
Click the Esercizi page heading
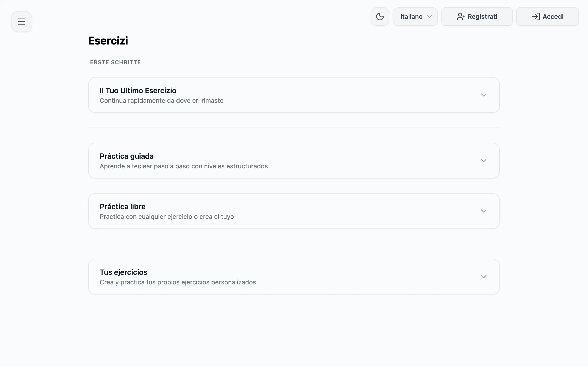[108, 41]
